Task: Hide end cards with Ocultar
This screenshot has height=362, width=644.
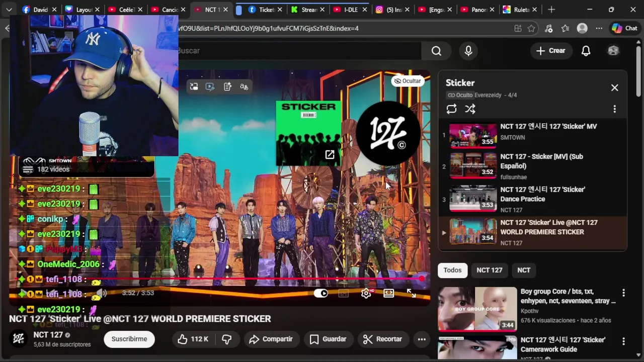Action: pos(408,81)
